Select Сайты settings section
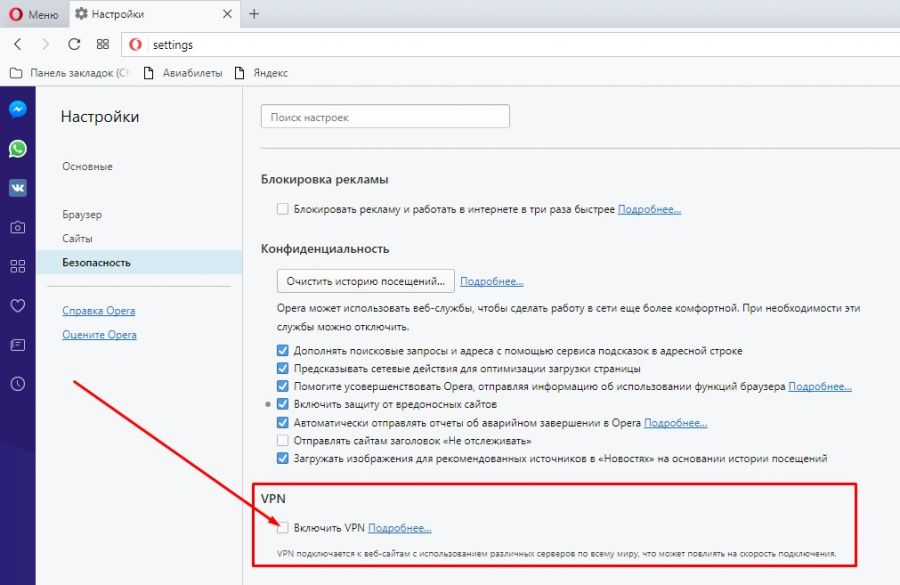Screen dimensions: 900x585 point(77,238)
